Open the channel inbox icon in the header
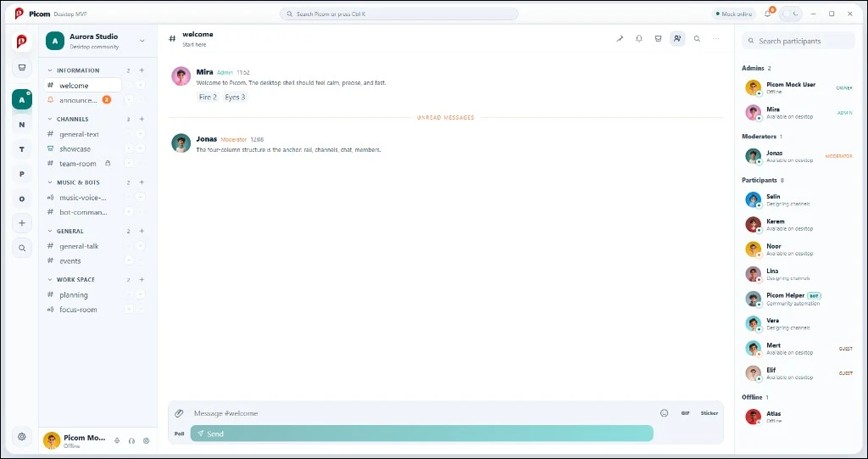This screenshot has width=868, height=459. coord(658,39)
